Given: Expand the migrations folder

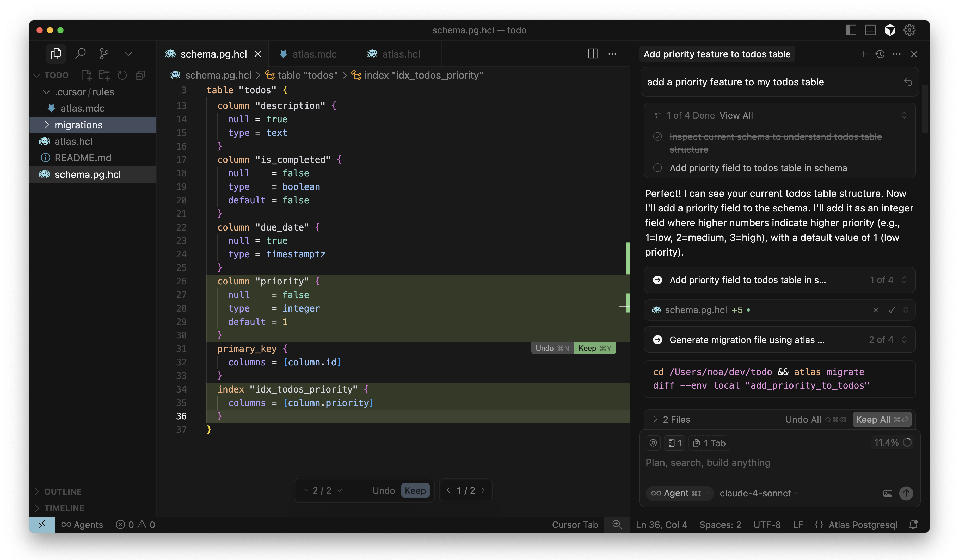Looking at the screenshot, I should 78,125.
